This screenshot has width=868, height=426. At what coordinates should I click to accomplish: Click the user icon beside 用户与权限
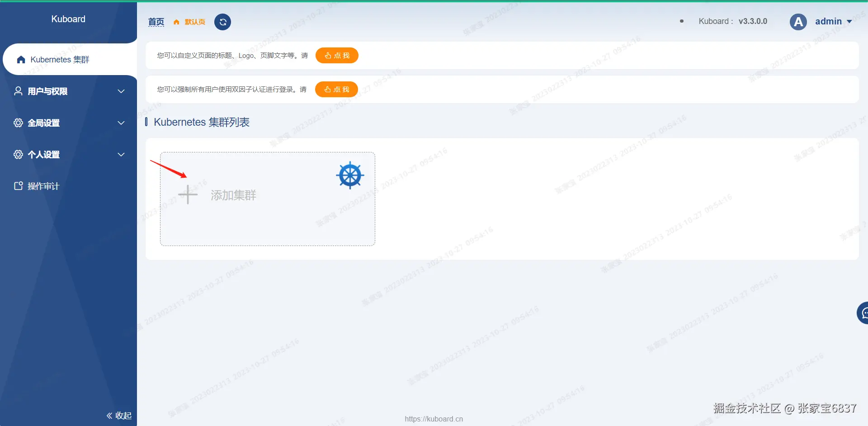tap(18, 91)
